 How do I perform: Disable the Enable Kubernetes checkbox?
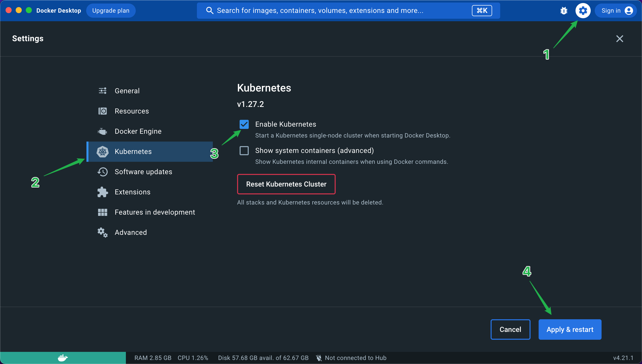[244, 124]
